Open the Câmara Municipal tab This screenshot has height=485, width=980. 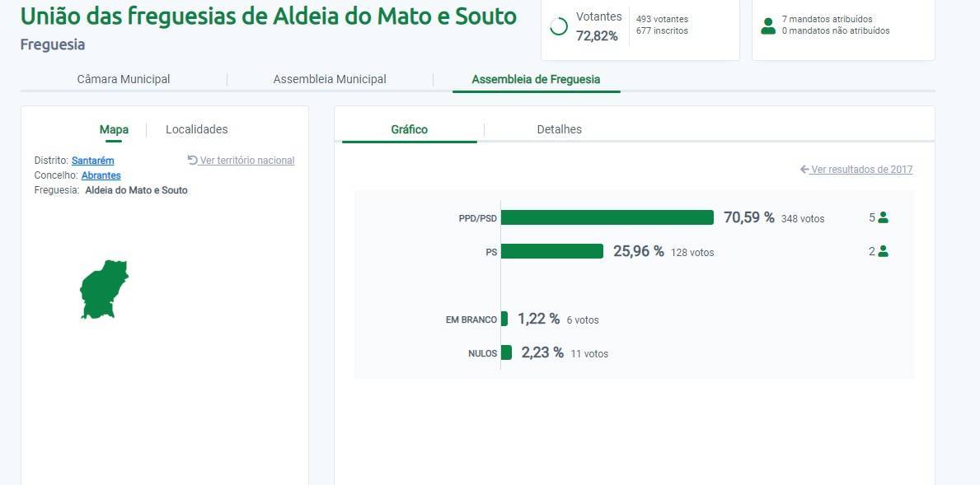tap(124, 79)
